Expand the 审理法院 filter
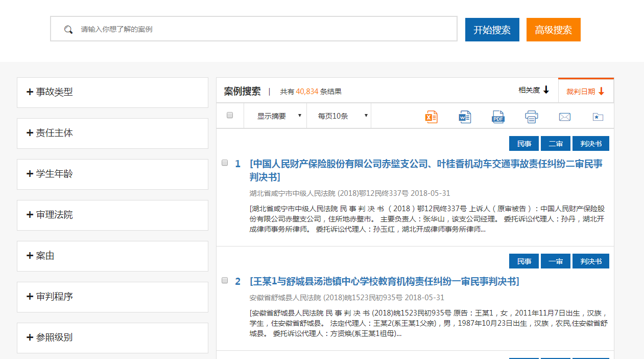 tap(112, 215)
